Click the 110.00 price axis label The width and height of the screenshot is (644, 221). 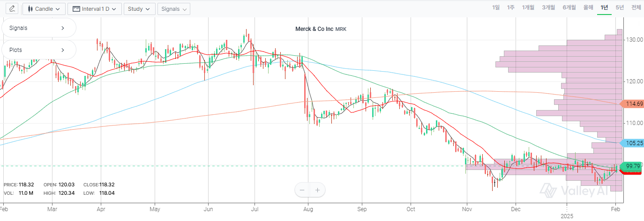point(634,123)
